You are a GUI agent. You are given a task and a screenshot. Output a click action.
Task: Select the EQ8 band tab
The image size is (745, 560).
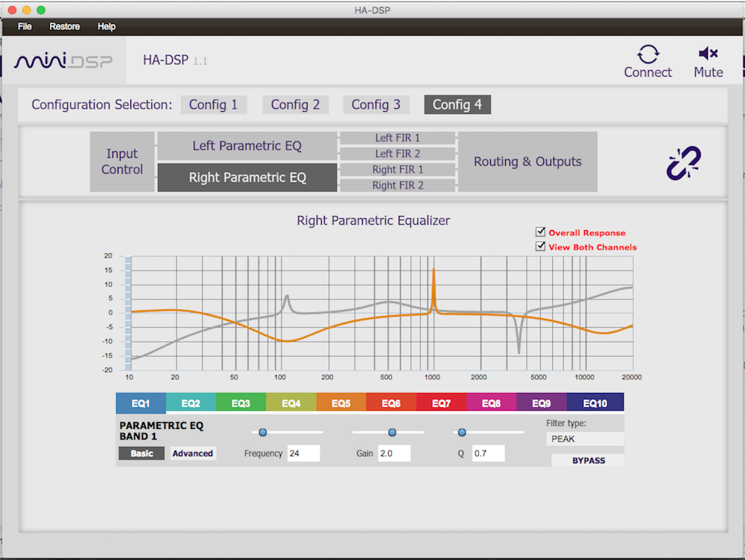492,404
